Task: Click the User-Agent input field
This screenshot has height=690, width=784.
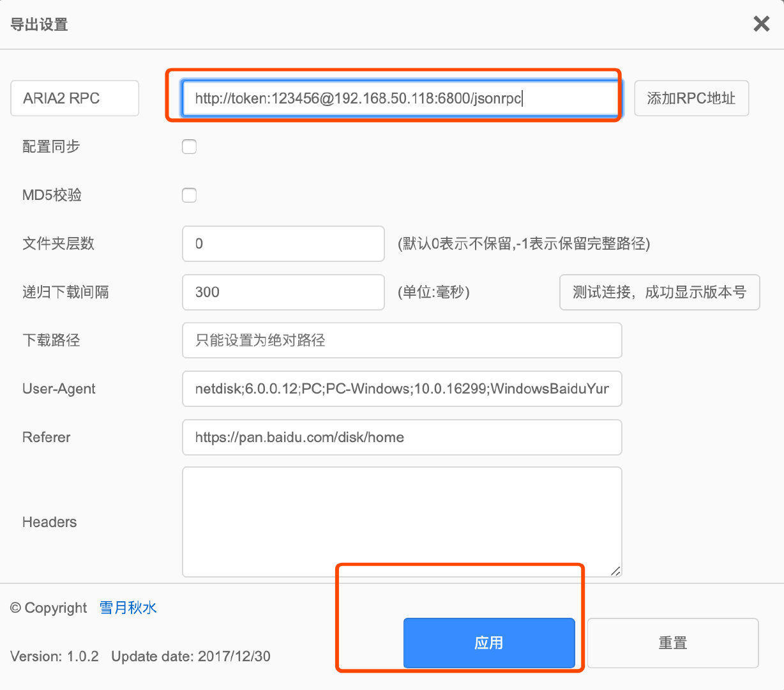Action: [402, 389]
